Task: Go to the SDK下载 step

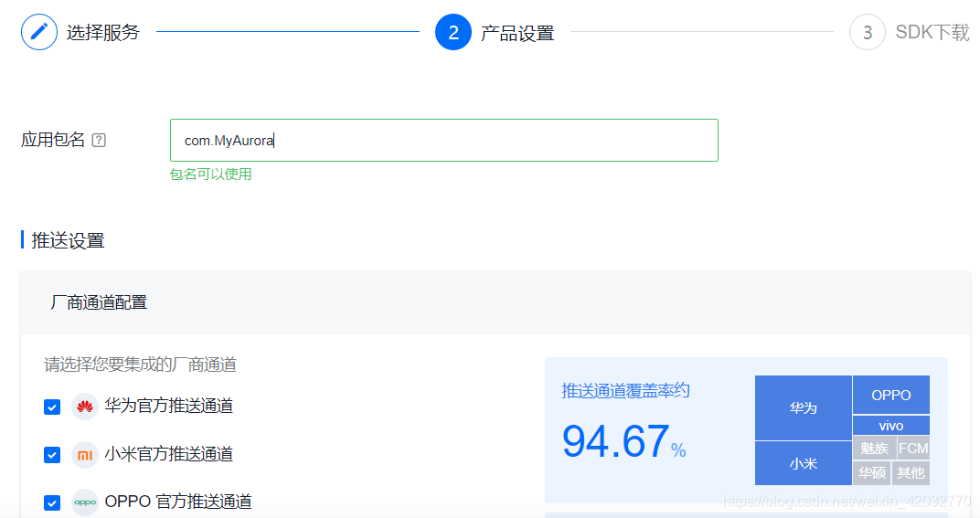Action: pyautogui.click(x=932, y=33)
